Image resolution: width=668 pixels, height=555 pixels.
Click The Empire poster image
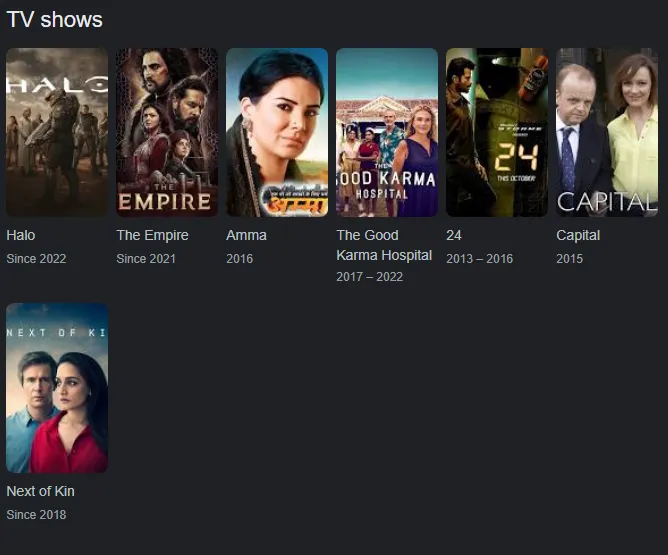pos(167,132)
